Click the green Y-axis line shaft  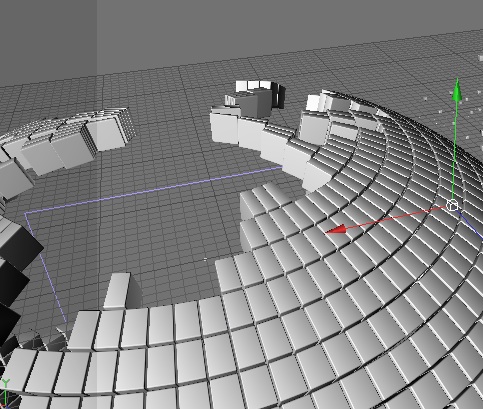coord(455,150)
